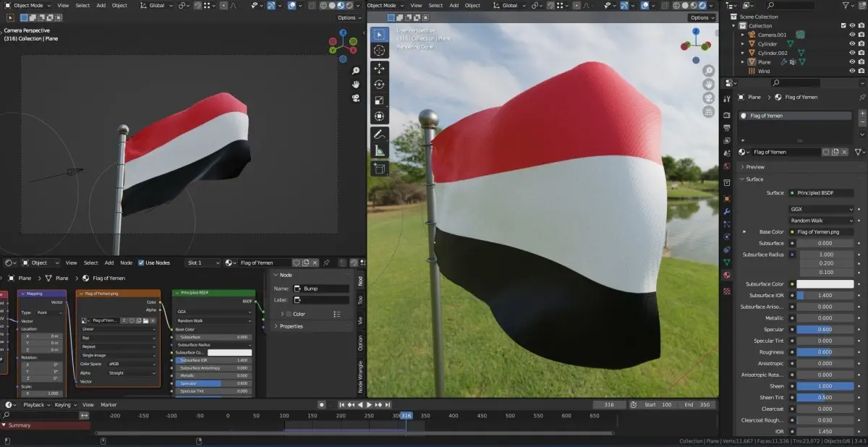Image resolution: width=868 pixels, height=447 pixels.
Task: Select the Cursor tool in right viewport toolbar
Action: click(379, 51)
